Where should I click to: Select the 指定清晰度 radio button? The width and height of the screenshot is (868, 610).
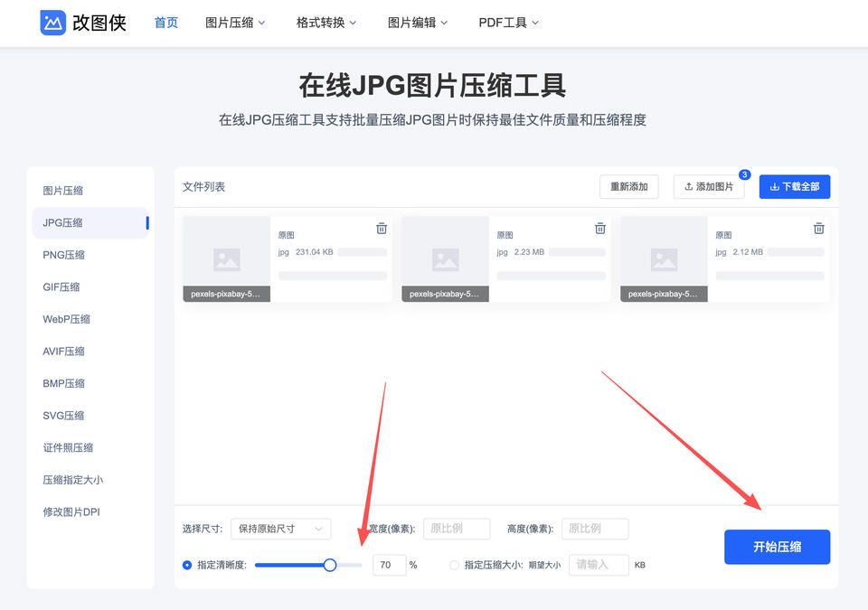coord(187,565)
